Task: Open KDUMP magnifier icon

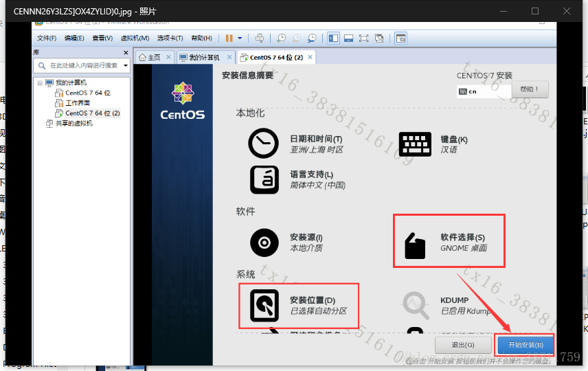Action: tap(416, 305)
